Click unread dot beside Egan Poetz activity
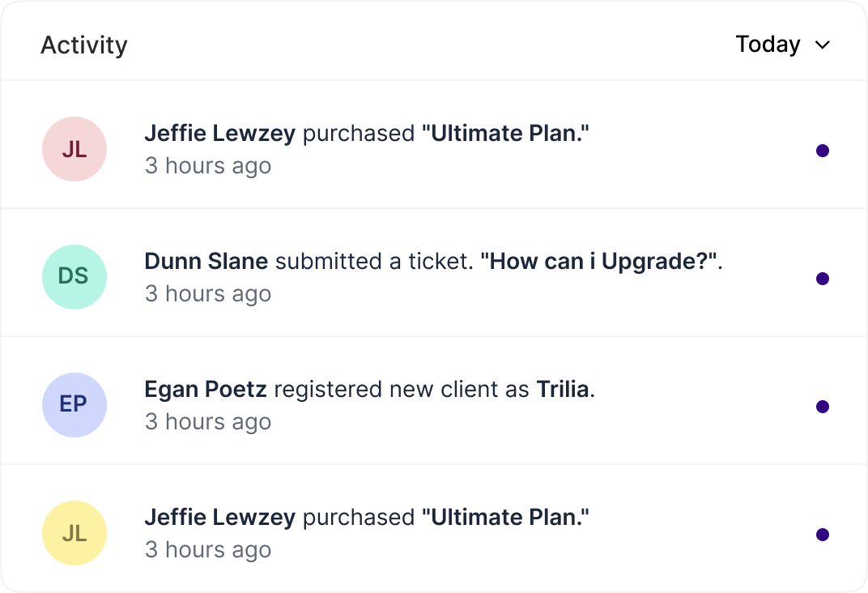 click(823, 407)
